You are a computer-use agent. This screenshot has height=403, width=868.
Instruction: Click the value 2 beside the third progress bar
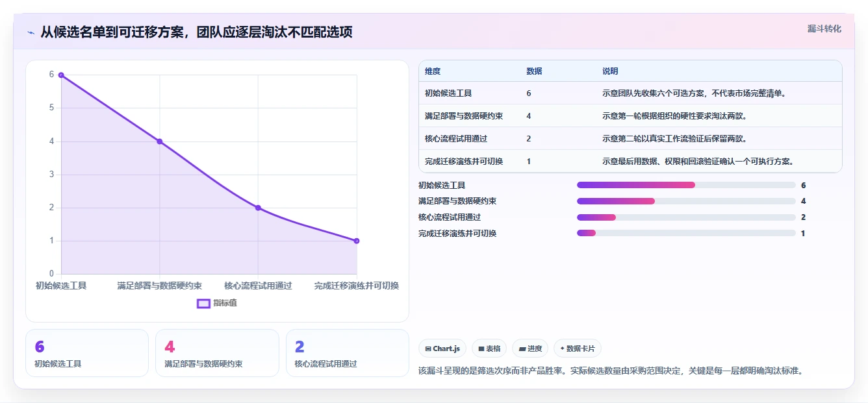pos(804,217)
